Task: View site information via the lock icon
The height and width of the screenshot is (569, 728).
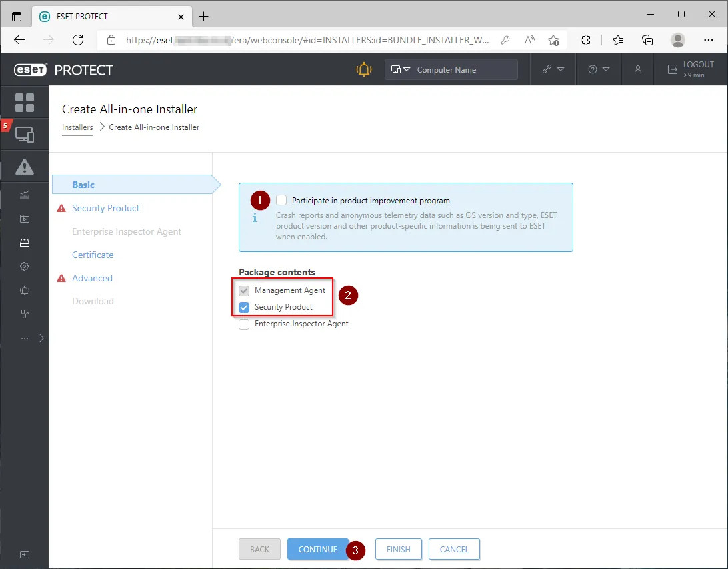Action: tap(111, 40)
